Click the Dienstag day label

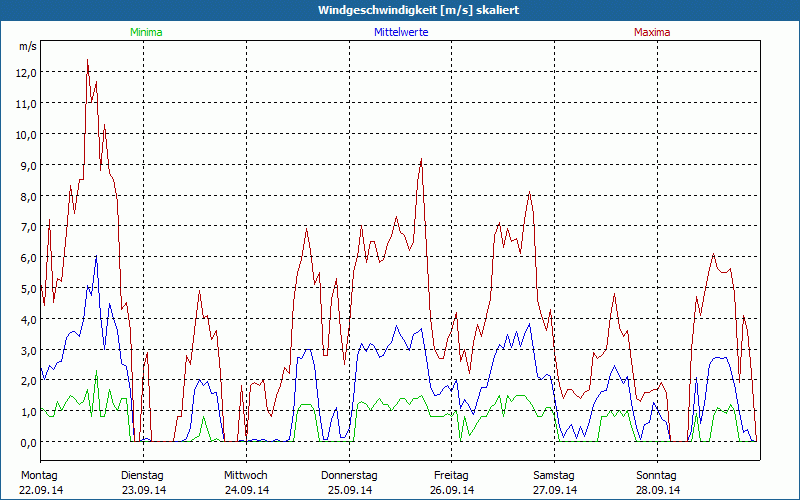tap(142, 476)
